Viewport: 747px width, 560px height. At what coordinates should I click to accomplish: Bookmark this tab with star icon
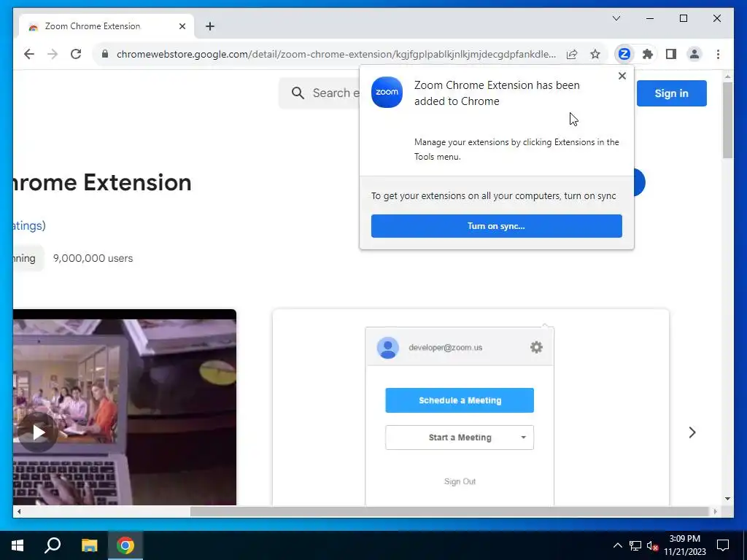tap(595, 54)
